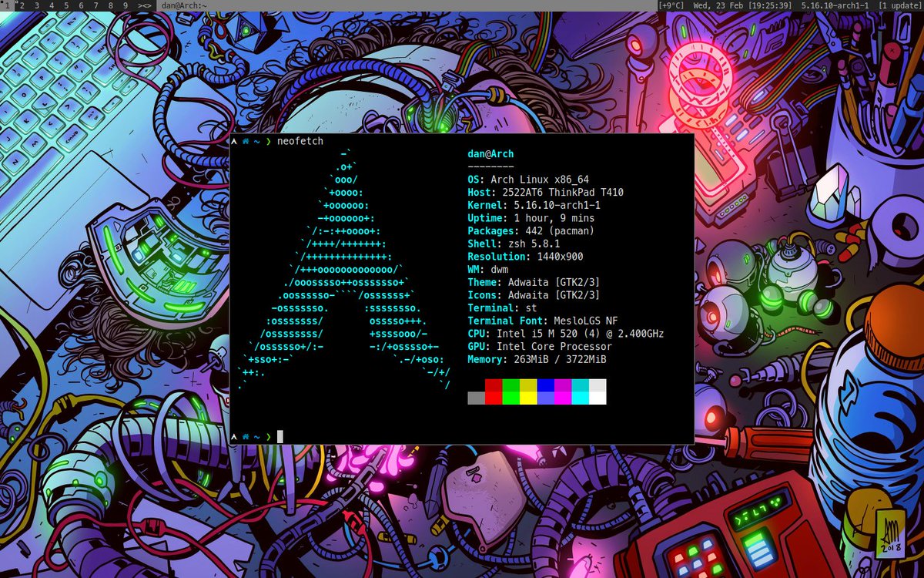Click the blue color block in the palette

[545, 391]
